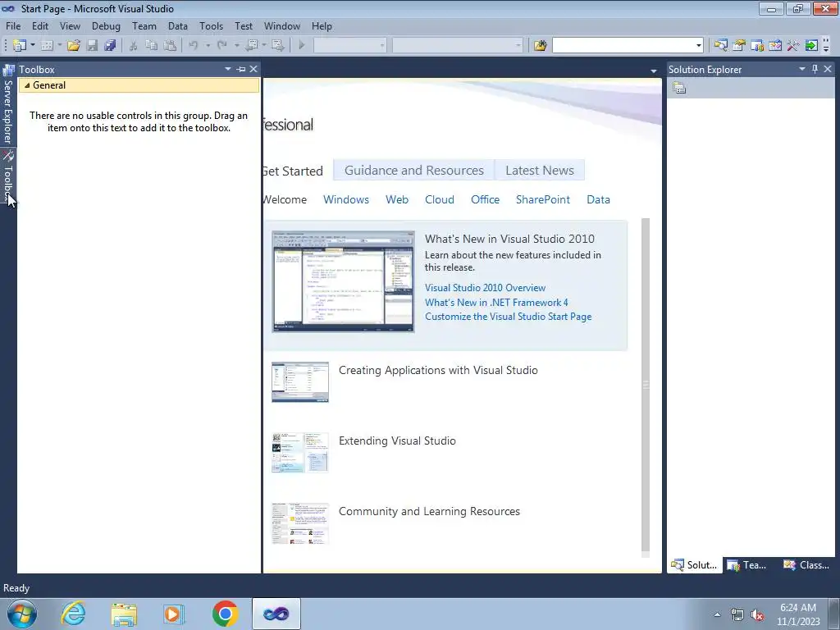Close the Solution Explorer panel

[x=828, y=69]
